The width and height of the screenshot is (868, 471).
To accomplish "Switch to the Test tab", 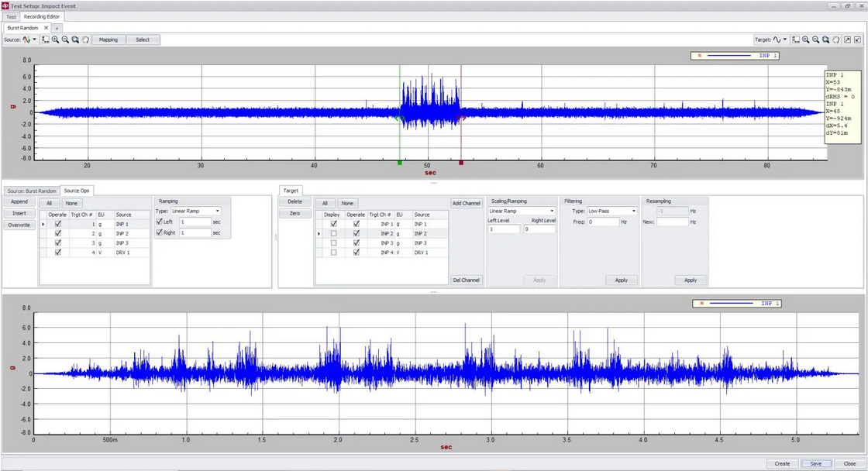I will [11, 16].
